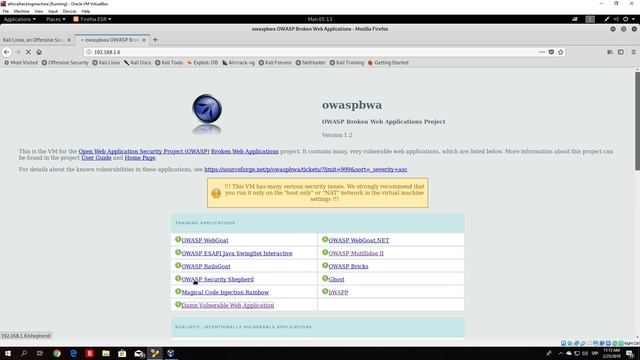
Task: Open a new tab with the plus button
Action: point(155,40)
